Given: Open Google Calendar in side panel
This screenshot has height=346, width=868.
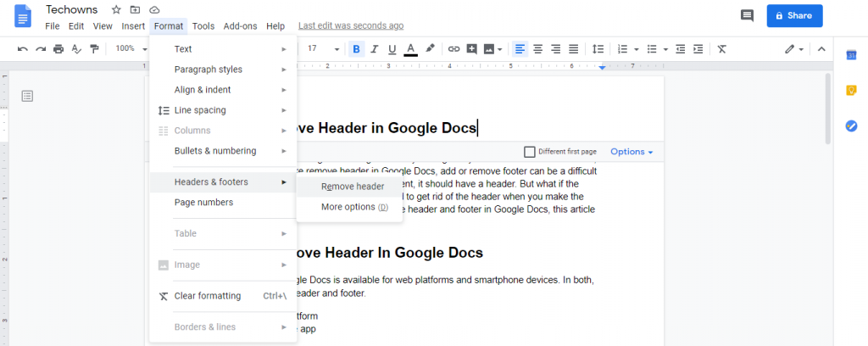Looking at the screenshot, I should [x=851, y=55].
